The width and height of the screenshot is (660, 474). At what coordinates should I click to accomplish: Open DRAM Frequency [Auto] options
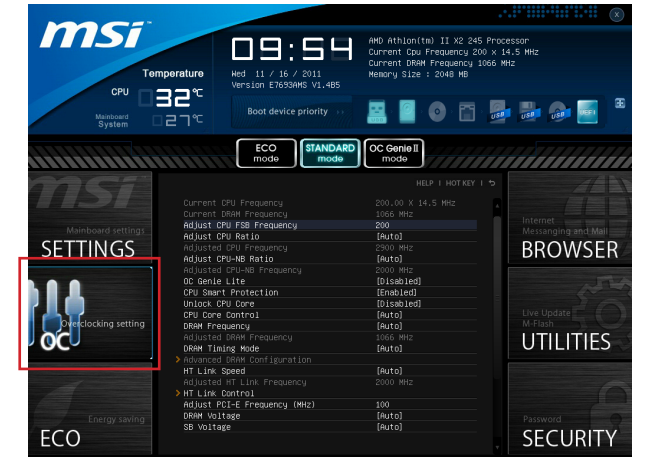(389, 326)
